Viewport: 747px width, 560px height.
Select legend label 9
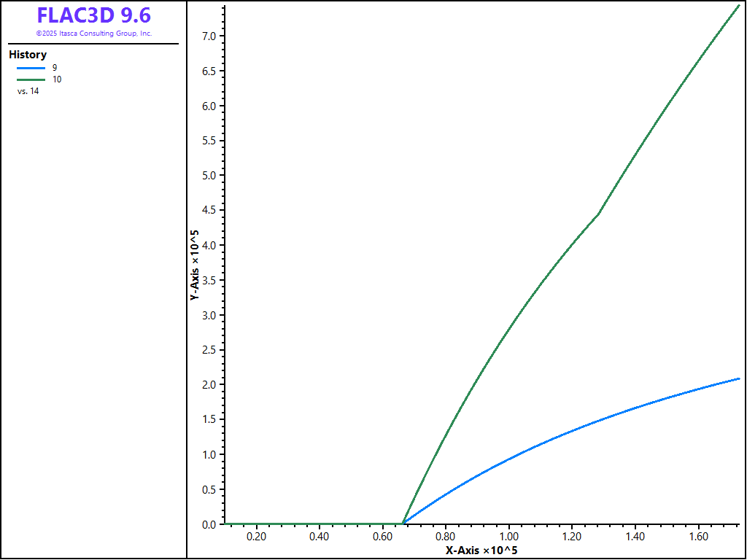(55, 68)
